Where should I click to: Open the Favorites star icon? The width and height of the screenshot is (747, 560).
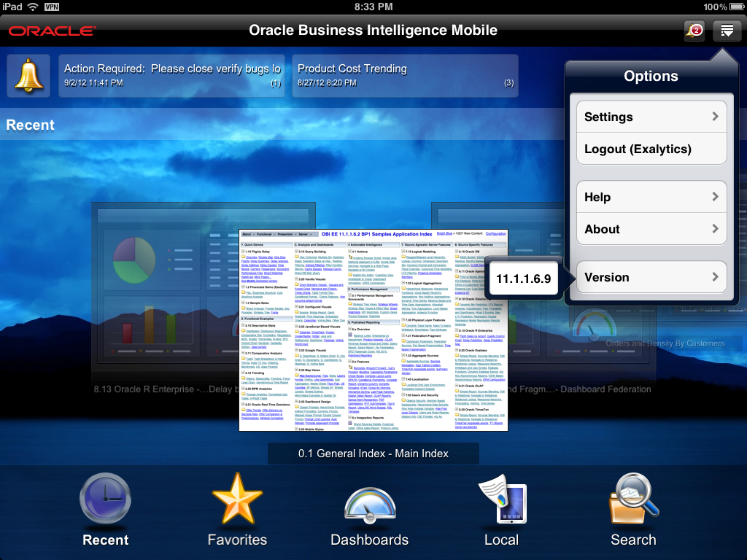[237, 498]
